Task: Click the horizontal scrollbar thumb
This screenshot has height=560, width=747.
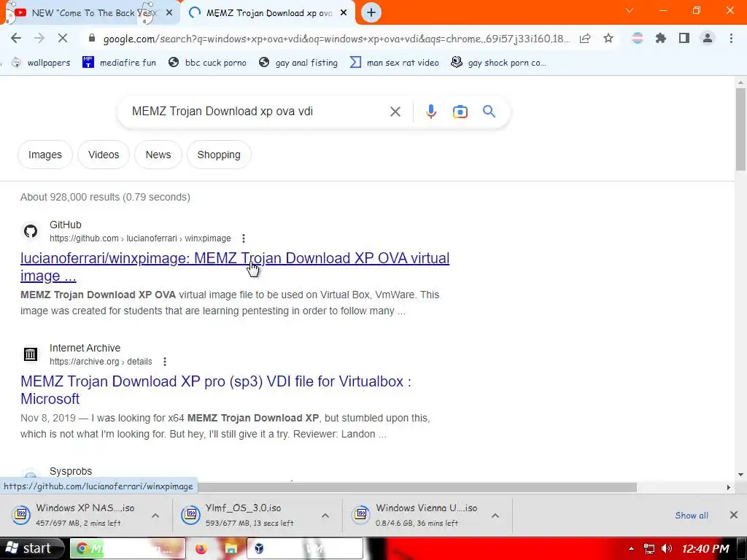Action: (x=417, y=487)
